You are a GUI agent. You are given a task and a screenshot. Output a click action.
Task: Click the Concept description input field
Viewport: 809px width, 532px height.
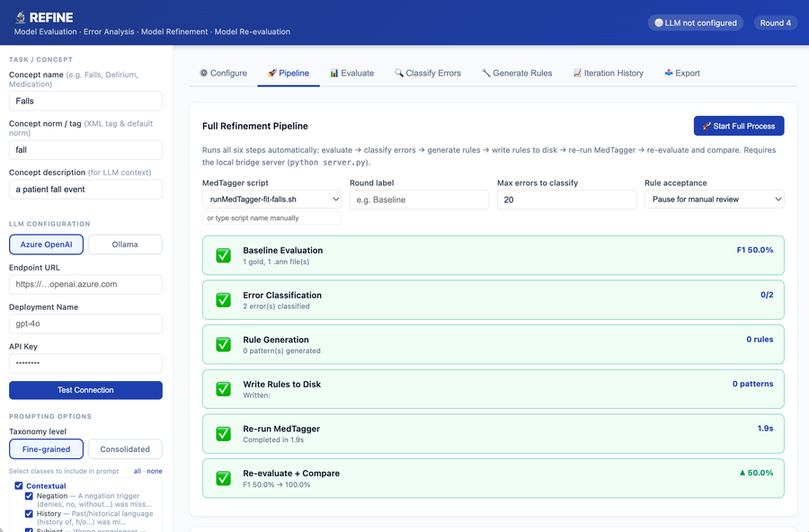click(x=85, y=190)
